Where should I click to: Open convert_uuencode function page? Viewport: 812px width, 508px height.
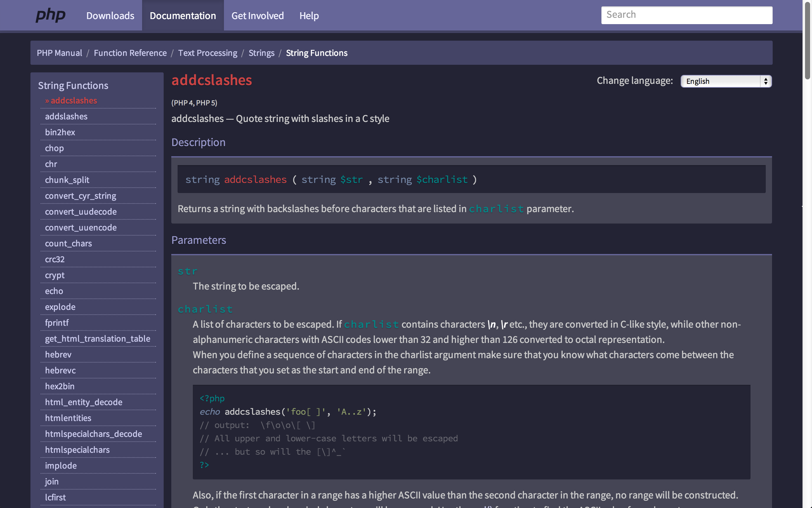pos(81,227)
